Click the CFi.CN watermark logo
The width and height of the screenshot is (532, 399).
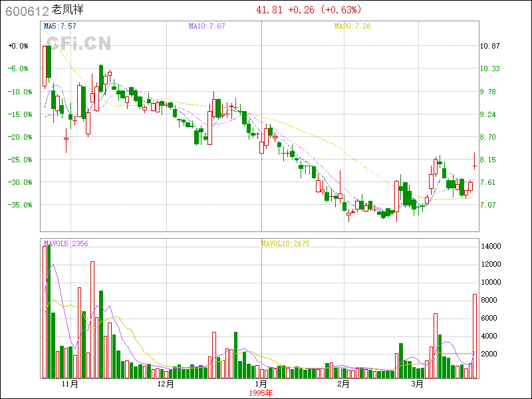pos(78,44)
